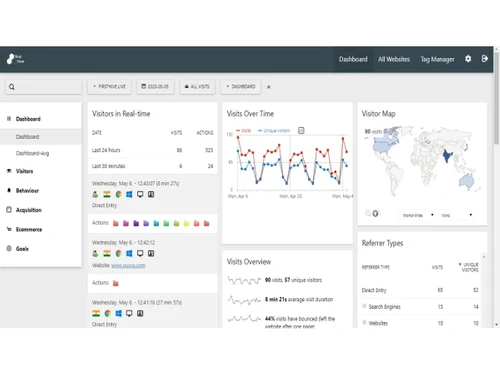
Task: Click the logo in the top bar
Action: (15, 59)
